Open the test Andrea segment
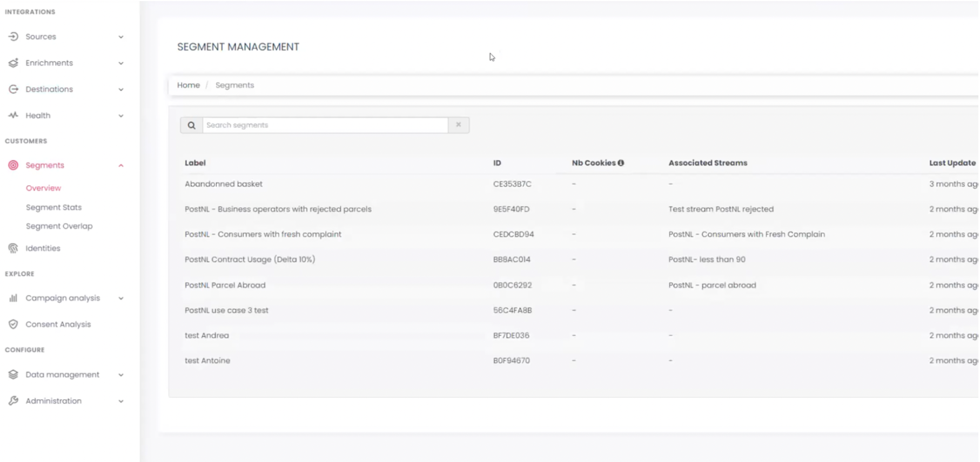 (207, 335)
